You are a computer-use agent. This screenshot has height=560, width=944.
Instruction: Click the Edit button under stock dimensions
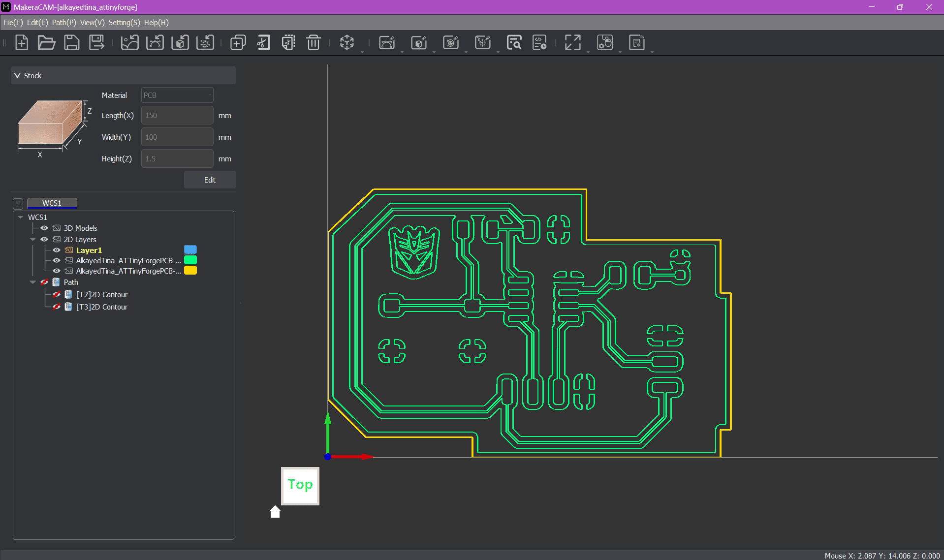pyautogui.click(x=210, y=180)
